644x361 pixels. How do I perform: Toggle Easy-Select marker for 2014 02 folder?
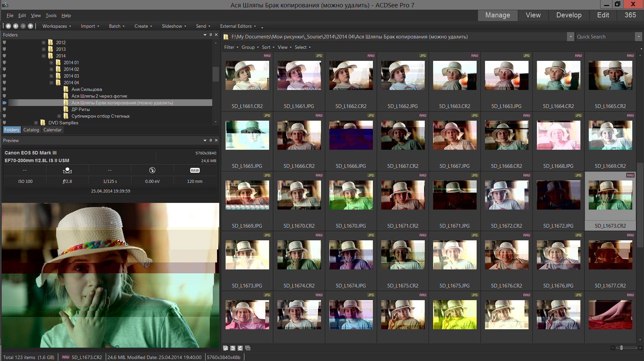point(4,69)
